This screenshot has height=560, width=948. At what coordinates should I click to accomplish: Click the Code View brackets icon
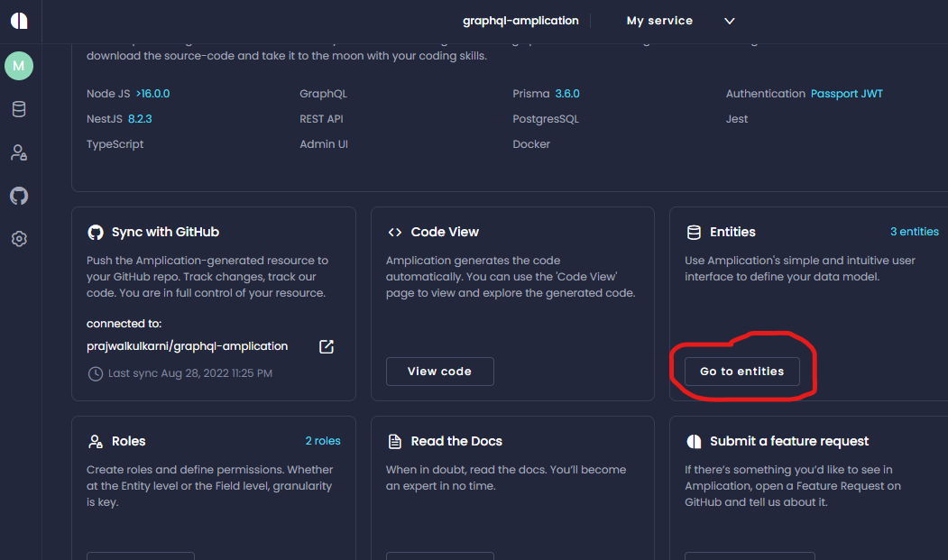(394, 233)
